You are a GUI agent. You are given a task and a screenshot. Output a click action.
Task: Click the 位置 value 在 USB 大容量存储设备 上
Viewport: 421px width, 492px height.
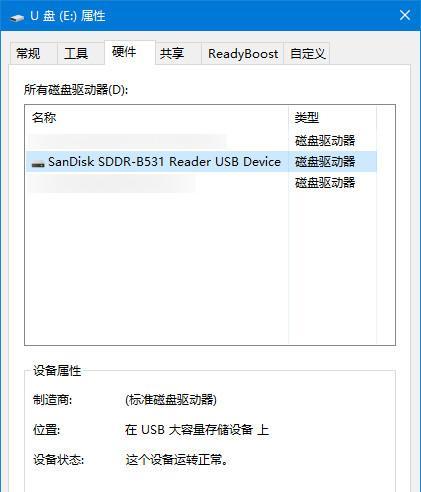(x=197, y=430)
